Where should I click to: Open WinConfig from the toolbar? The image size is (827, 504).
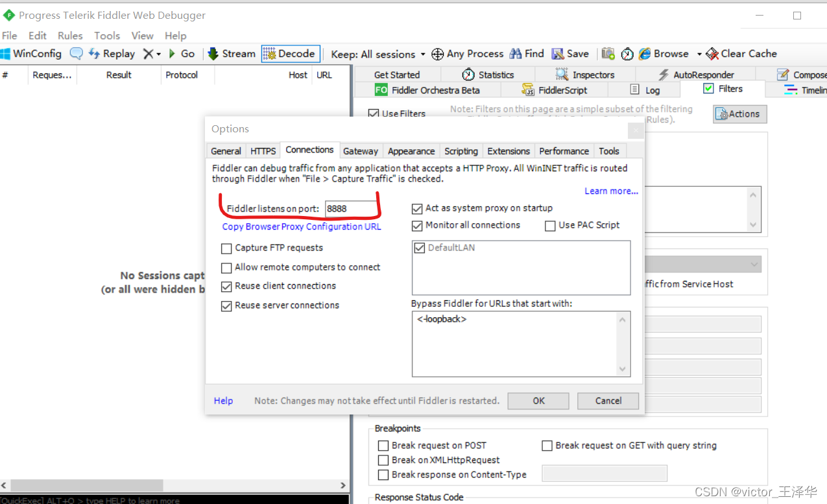(x=31, y=54)
